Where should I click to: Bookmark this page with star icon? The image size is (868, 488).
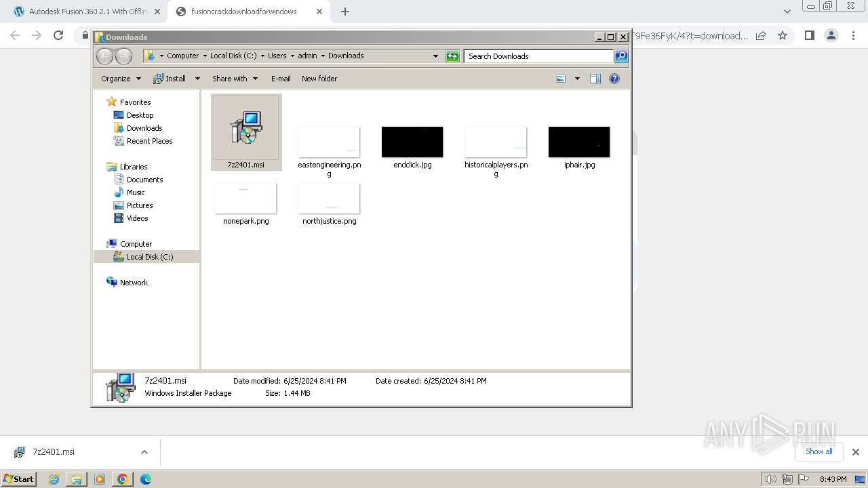[x=783, y=36]
